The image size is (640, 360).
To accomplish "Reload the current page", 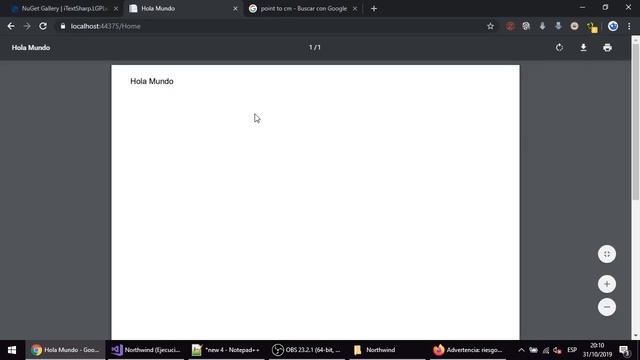I will click(43, 26).
